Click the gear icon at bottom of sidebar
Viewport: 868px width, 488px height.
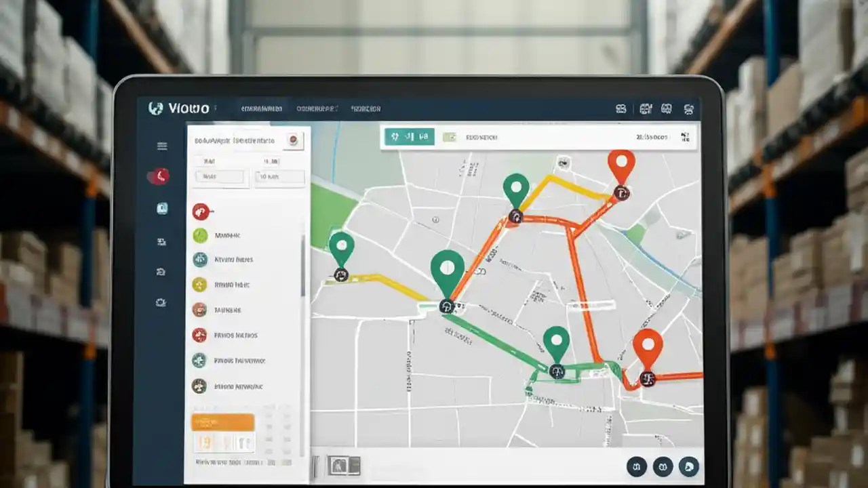point(160,303)
